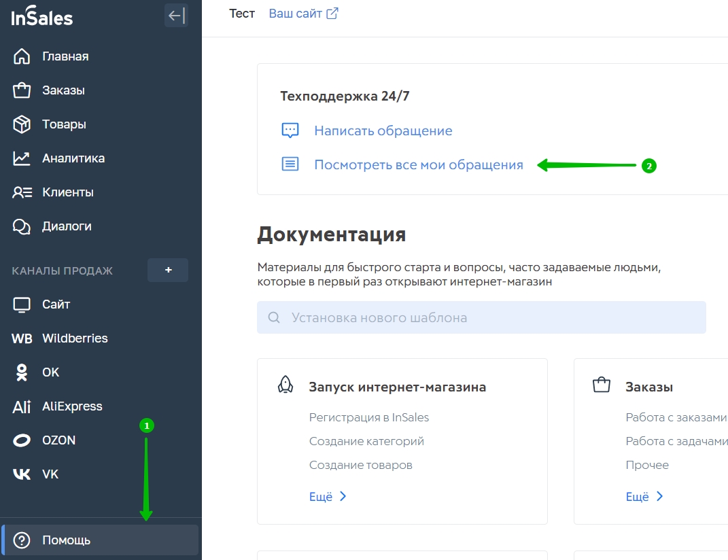Click the documentation search field
This screenshot has width=728, height=560.
point(481,317)
